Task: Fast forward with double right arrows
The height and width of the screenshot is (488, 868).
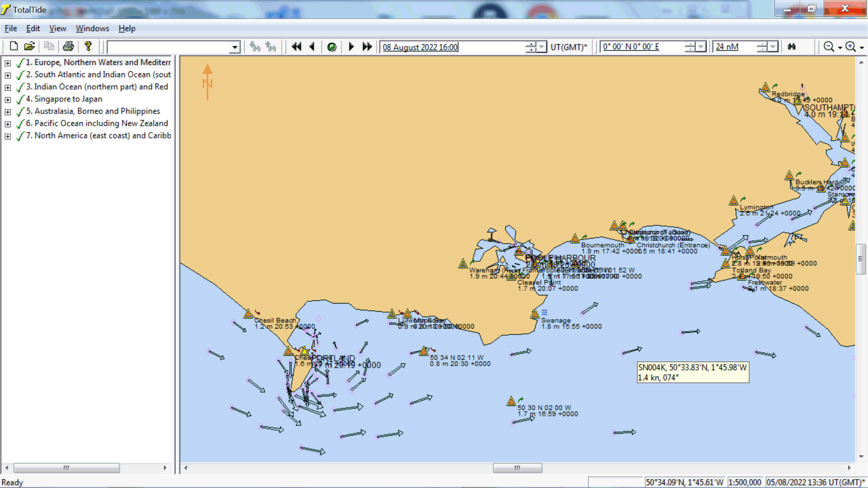Action: 367,47
